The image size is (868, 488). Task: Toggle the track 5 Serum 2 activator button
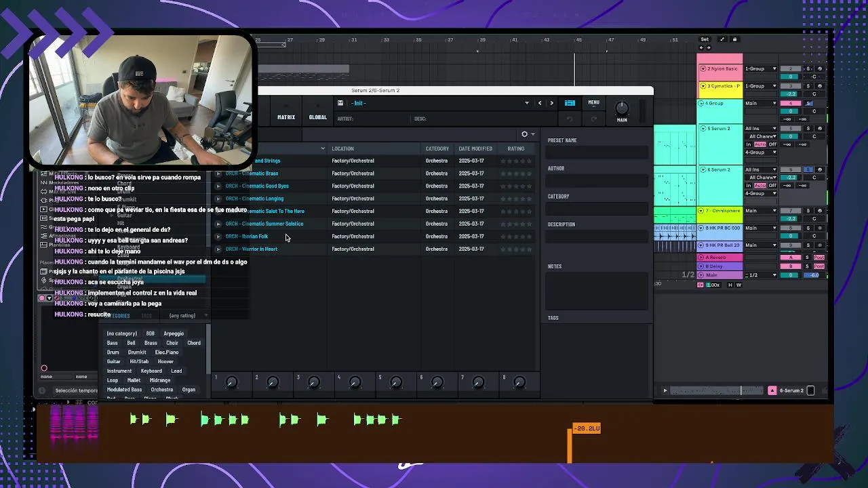(791, 128)
